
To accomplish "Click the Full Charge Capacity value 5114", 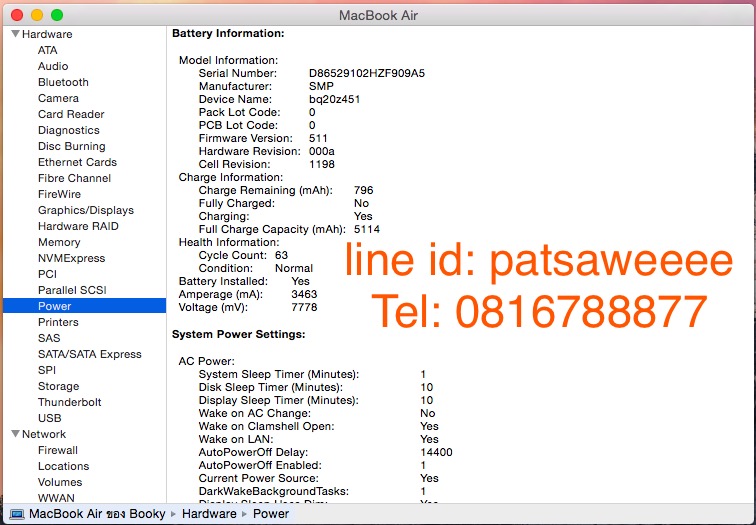I will (367, 229).
